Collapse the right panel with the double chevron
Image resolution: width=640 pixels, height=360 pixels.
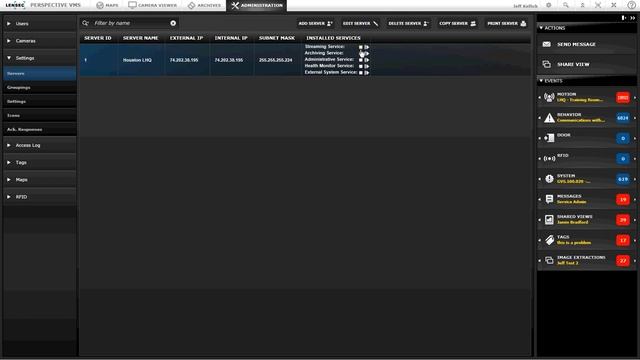(x=632, y=18)
